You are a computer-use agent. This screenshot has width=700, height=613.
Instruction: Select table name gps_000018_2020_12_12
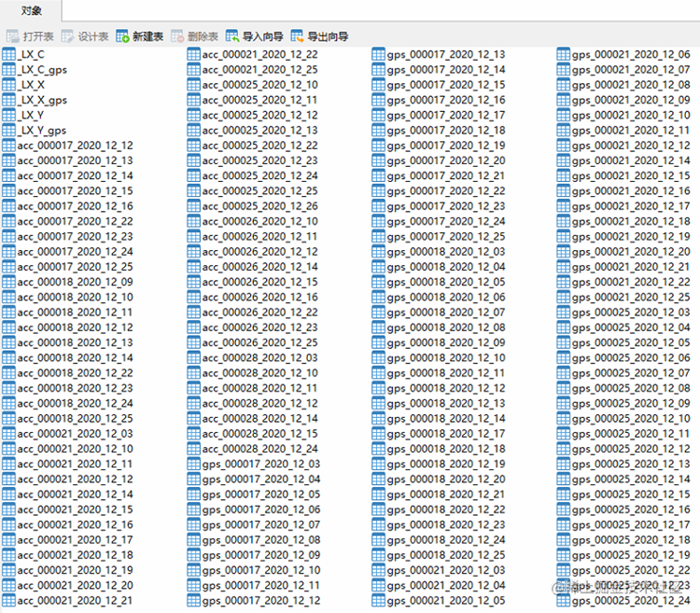tap(446, 388)
